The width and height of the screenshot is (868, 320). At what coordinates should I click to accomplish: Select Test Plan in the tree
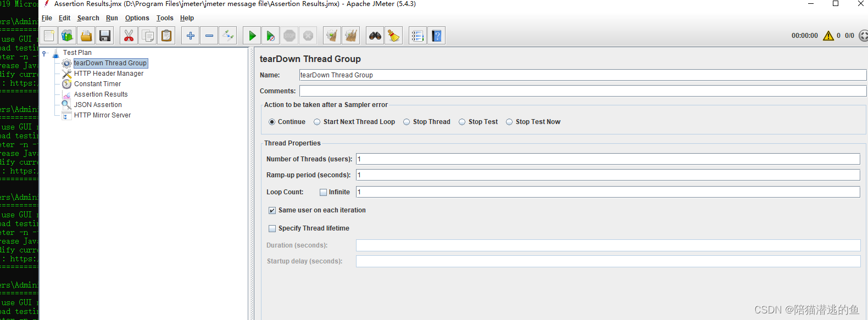pyautogui.click(x=77, y=53)
